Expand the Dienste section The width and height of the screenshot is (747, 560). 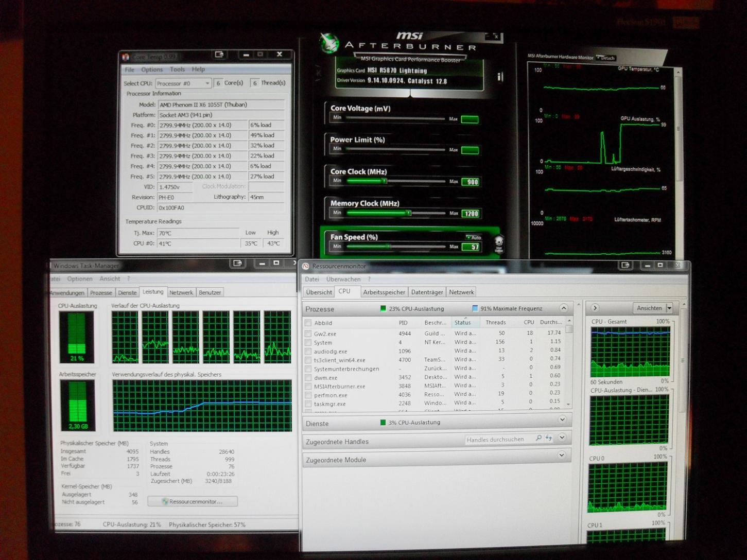[x=562, y=419]
